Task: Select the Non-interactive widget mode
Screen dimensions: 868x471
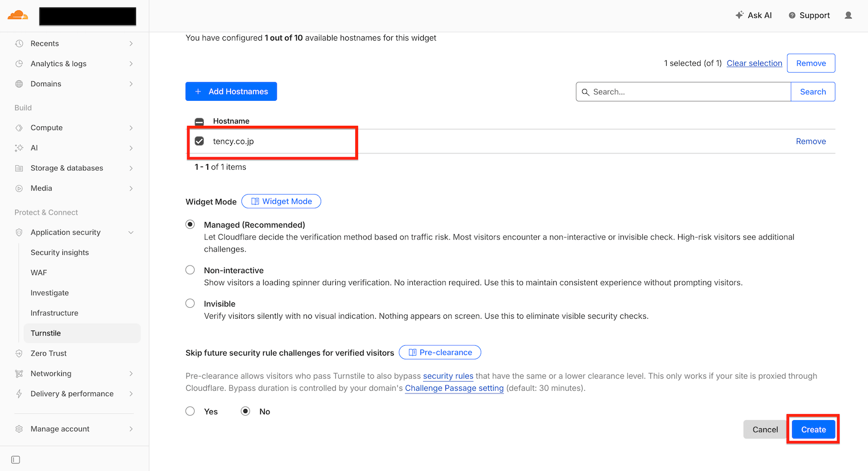Action: tap(190, 270)
